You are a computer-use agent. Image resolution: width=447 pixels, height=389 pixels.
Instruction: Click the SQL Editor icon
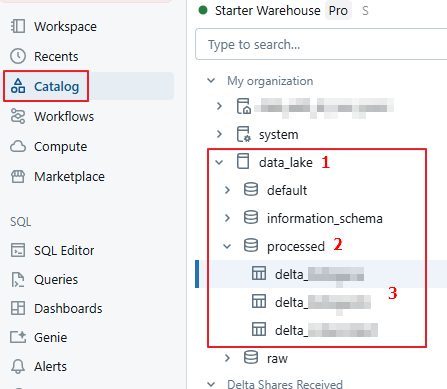click(18, 250)
